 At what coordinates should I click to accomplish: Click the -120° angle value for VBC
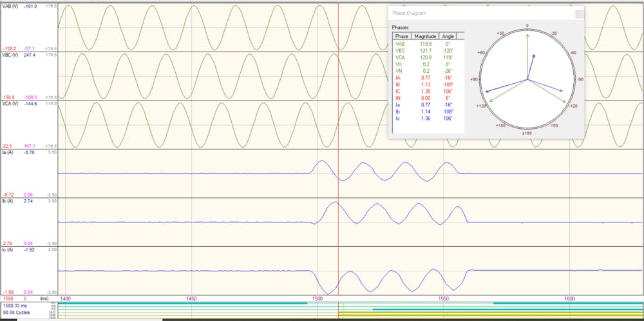coord(448,50)
